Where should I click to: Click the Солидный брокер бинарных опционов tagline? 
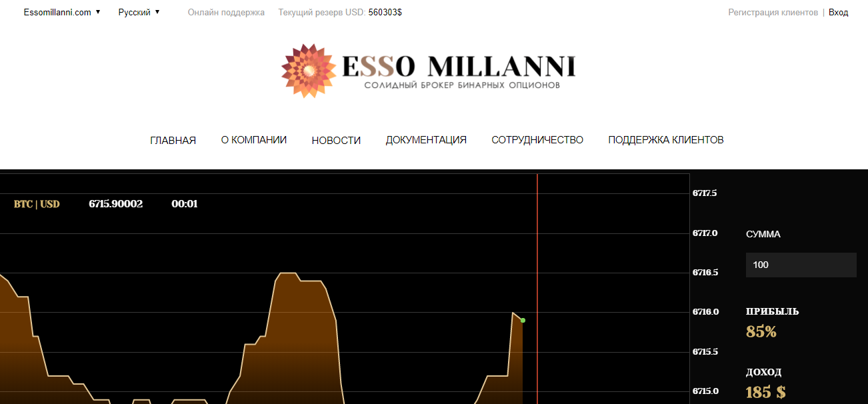462,85
